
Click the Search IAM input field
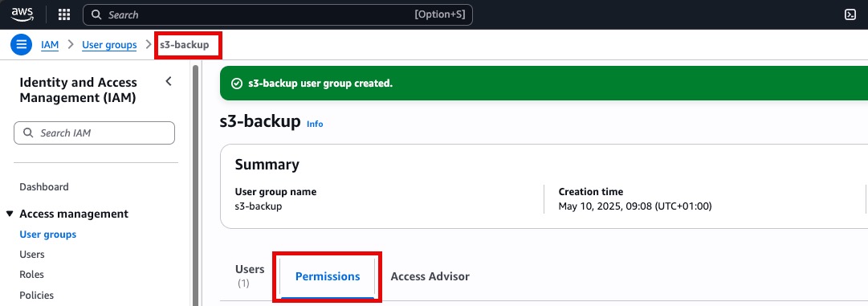point(94,133)
